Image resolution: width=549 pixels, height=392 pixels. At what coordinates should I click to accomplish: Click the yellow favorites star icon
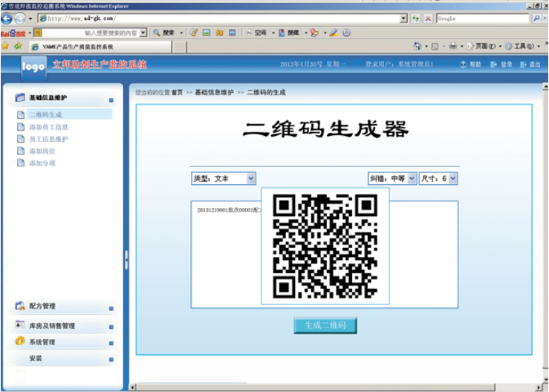point(5,46)
